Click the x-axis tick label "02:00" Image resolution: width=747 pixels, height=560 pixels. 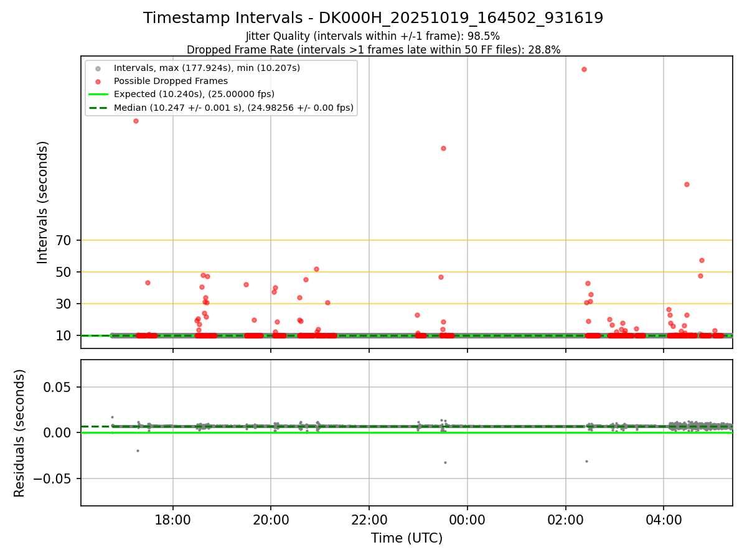(x=565, y=520)
